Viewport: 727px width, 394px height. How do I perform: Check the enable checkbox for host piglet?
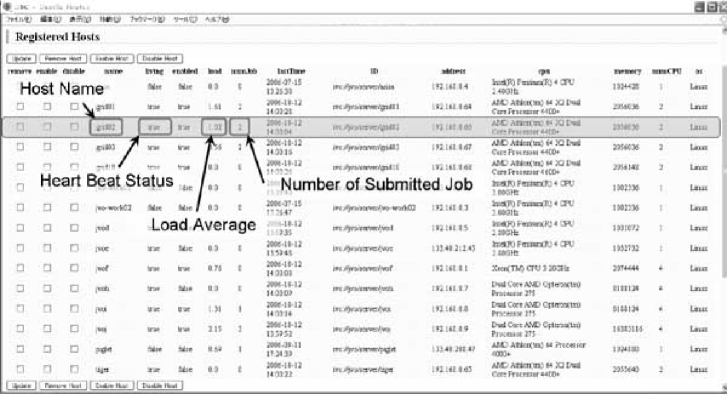[47, 349]
